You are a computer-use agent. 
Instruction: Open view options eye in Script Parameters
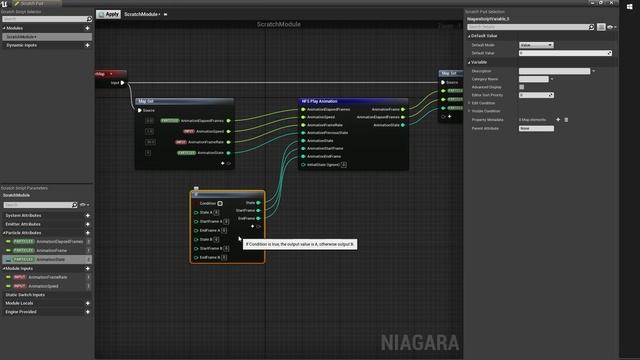(84, 205)
